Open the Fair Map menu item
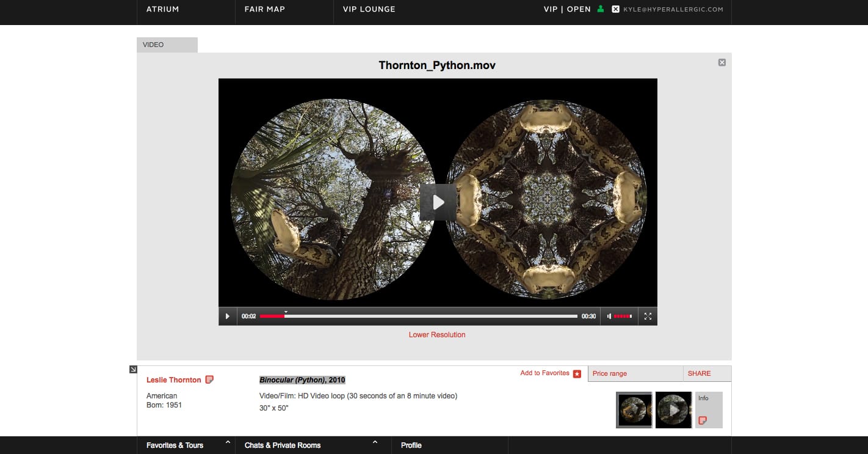Image resolution: width=868 pixels, height=454 pixels. tap(264, 9)
